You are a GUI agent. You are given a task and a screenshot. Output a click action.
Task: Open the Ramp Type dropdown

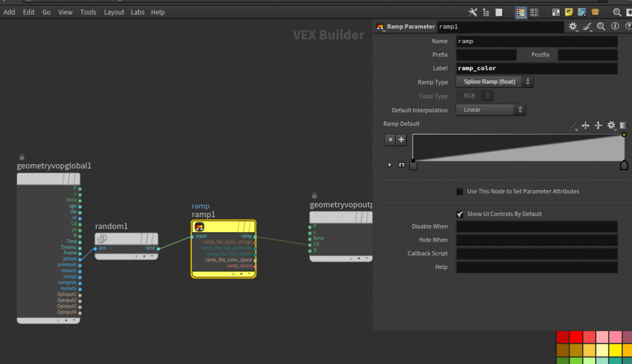tap(494, 81)
